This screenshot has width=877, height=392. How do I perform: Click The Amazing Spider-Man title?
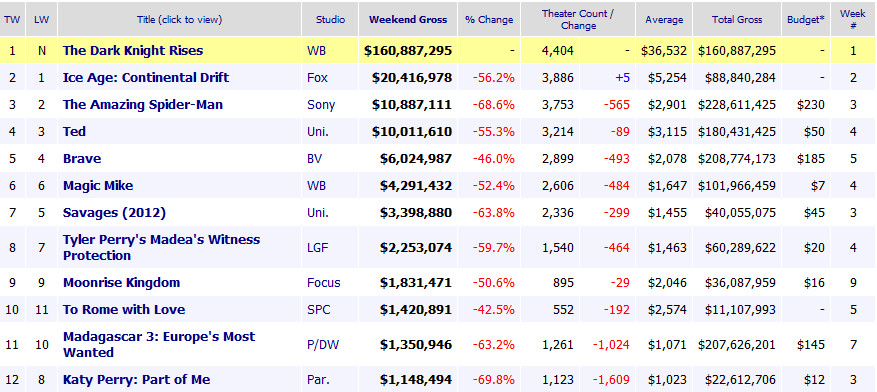click(x=143, y=105)
